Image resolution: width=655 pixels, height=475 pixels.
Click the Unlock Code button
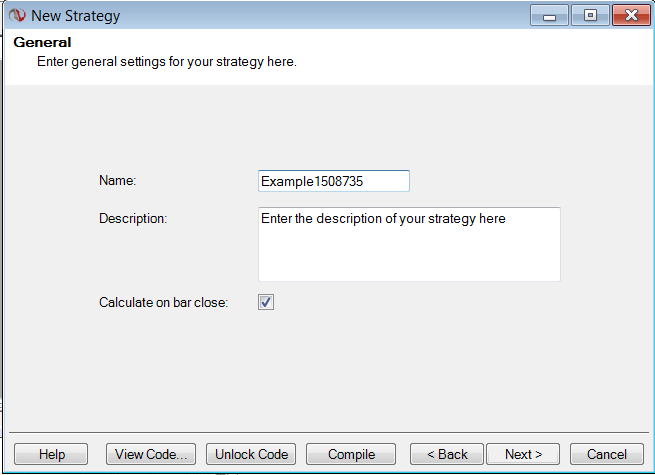(252, 454)
